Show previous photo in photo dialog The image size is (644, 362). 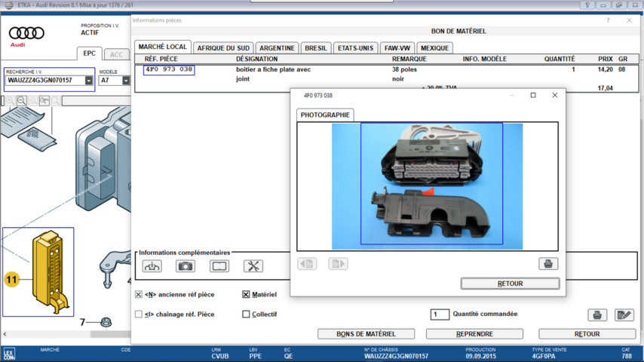[x=307, y=264]
